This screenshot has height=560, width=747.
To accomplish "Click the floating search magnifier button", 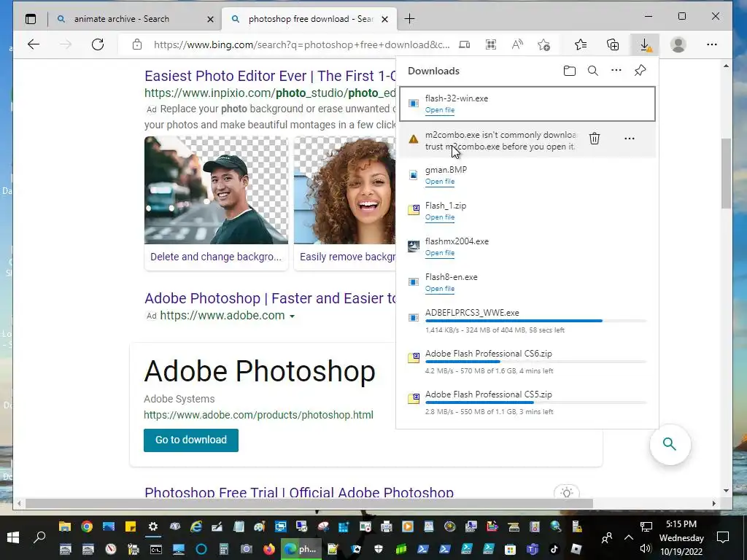I will (670, 444).
